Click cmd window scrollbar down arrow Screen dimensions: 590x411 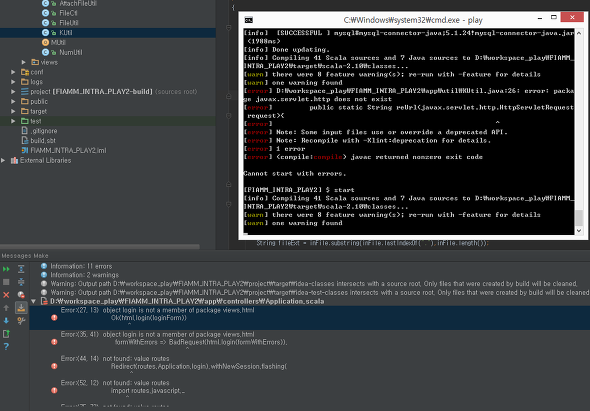579,230
